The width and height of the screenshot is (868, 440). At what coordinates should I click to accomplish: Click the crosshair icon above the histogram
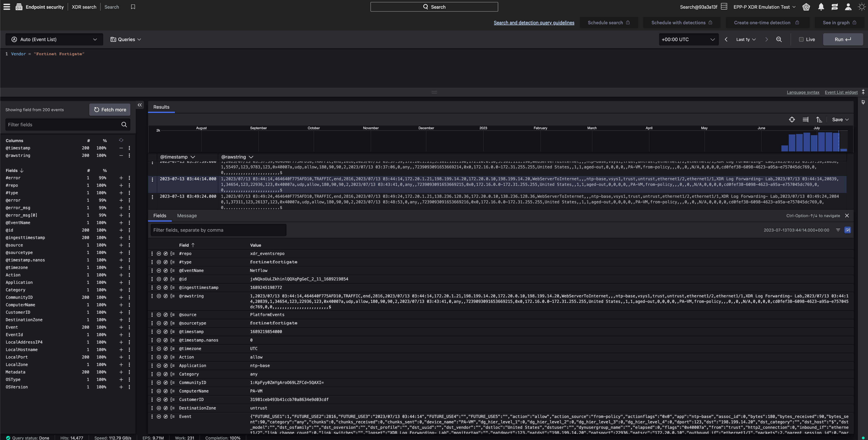point(792,120)
